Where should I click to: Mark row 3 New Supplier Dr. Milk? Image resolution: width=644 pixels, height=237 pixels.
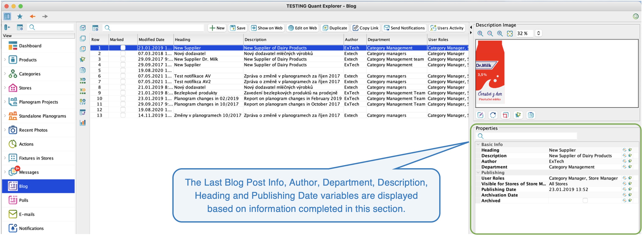[123, 59]
